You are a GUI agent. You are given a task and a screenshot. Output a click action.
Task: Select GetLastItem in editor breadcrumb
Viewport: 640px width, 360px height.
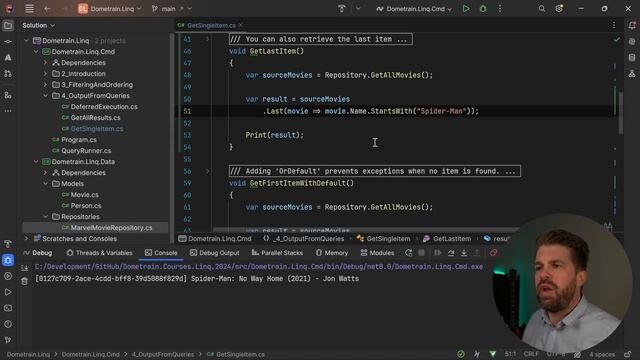[447, 238]
